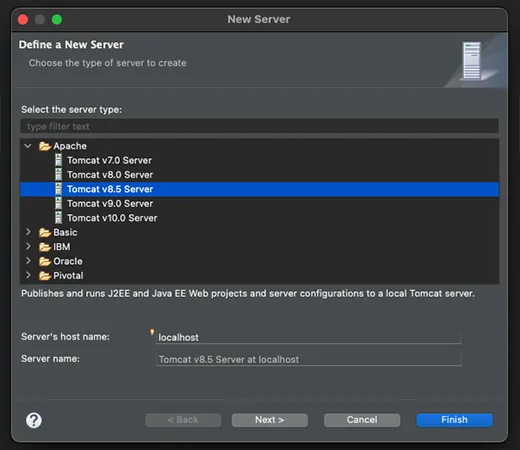Click the IBM folder icon
520x450 pixels.
tap(45, 247)
